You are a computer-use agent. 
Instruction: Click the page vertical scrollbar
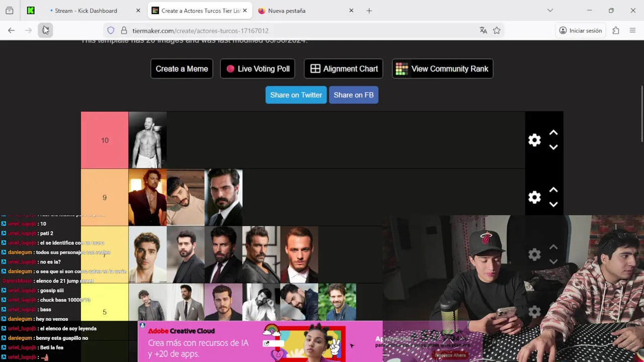641,113
